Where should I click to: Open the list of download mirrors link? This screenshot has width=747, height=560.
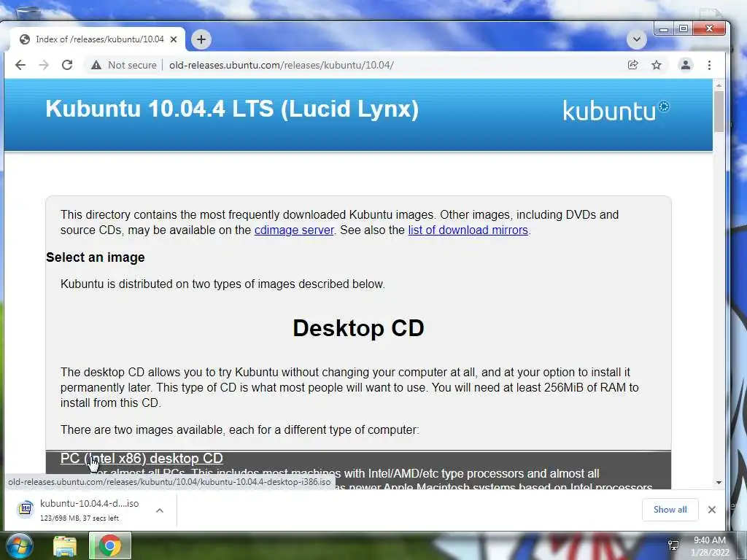tap(468, 230)
